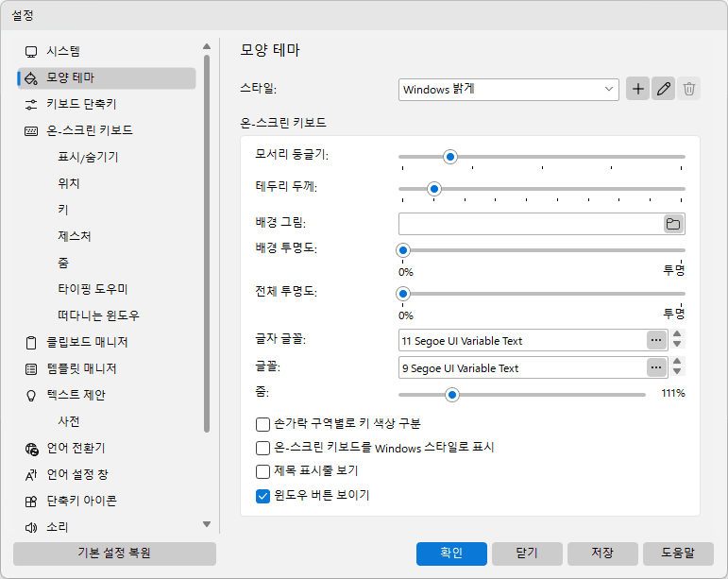Click the 글자 글꼴 font text field
Viewport: 728px width, 579px height.
(523, 340)
